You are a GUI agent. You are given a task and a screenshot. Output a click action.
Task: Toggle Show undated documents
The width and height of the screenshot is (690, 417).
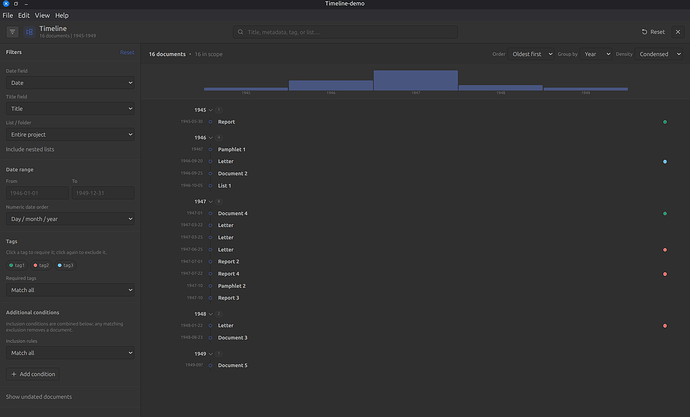tap(39, 396)
